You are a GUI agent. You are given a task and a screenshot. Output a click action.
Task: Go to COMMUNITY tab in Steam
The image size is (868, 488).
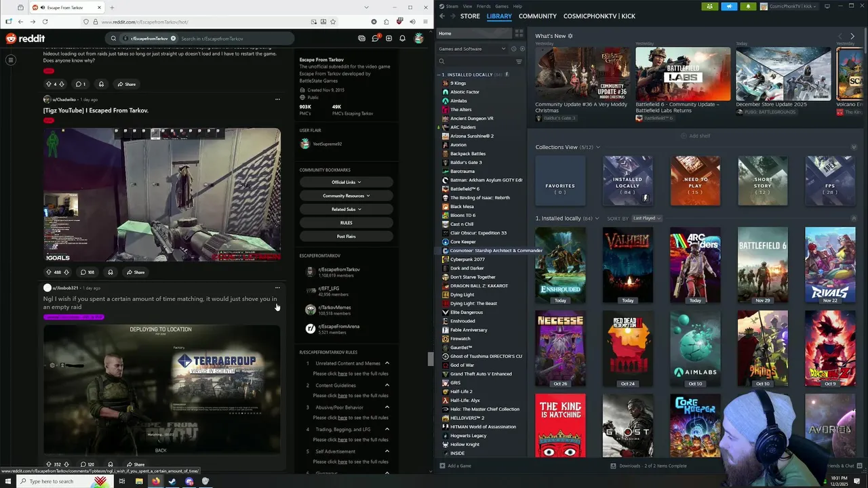[538, 16]
